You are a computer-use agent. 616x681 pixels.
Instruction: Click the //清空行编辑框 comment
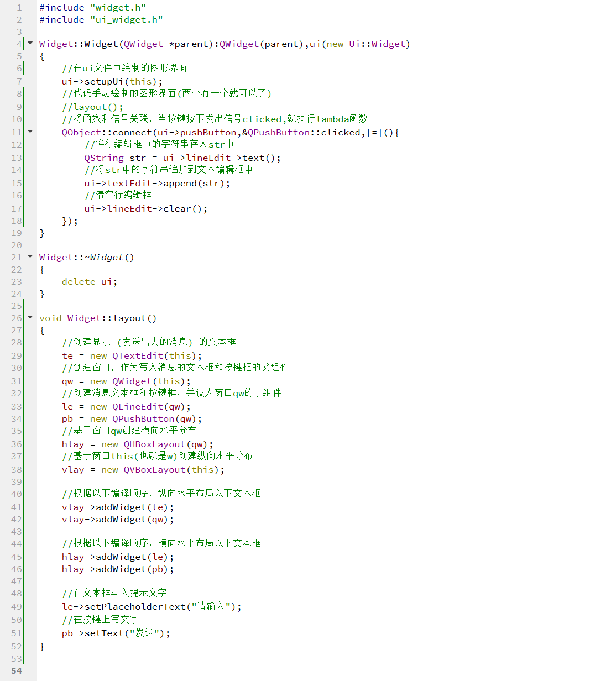coord(118,195)
